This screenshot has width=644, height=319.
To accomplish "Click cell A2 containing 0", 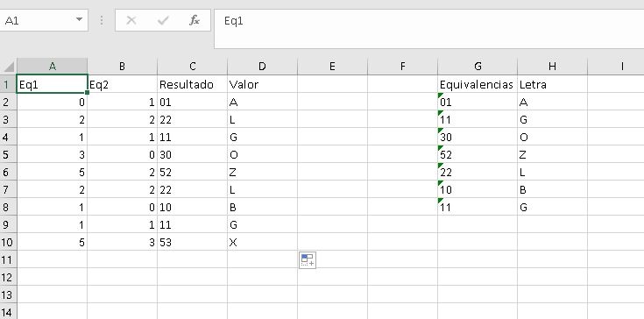I will click(53, 102).
